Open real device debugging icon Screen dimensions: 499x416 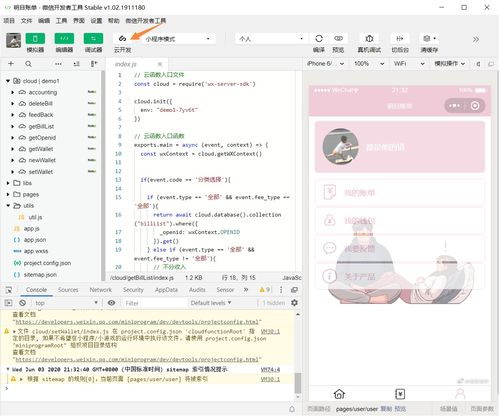(369, 38)
